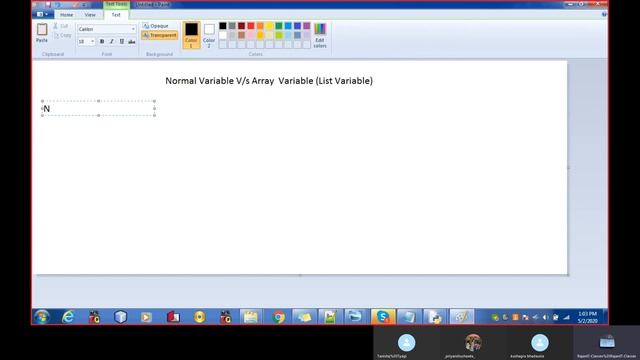
Task: Select Opaque background option
Action: click(156, 26)
